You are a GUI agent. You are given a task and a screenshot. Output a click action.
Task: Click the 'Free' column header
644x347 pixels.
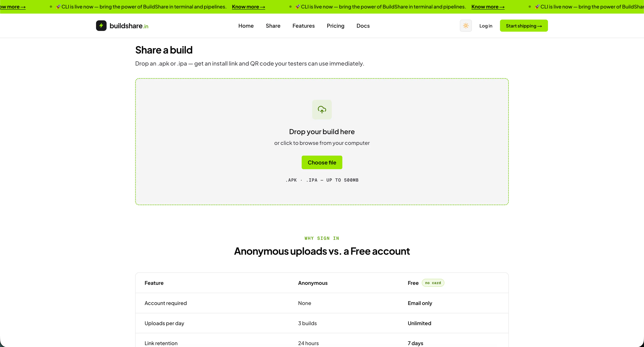[413, 283]
